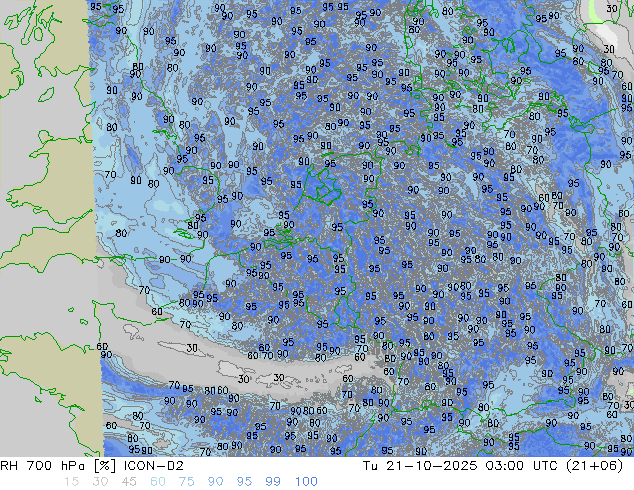
Task: Select legend value 45 in the color scale
Action: 129,482
